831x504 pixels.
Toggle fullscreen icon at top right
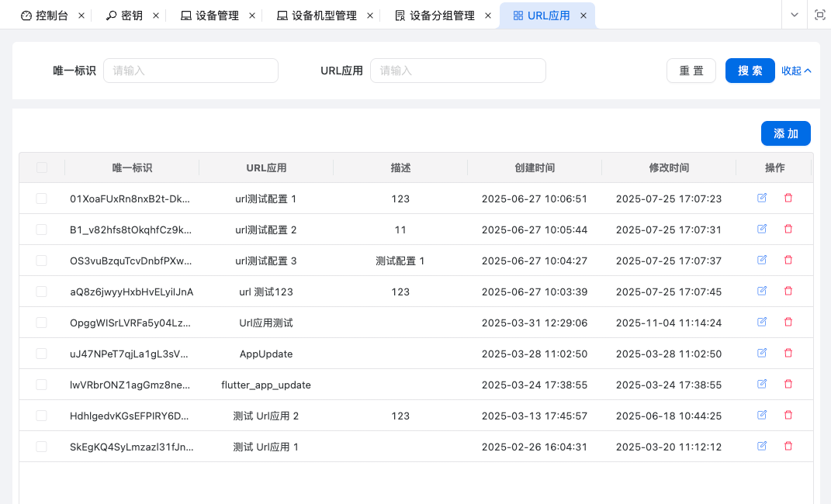coord(819,15)
